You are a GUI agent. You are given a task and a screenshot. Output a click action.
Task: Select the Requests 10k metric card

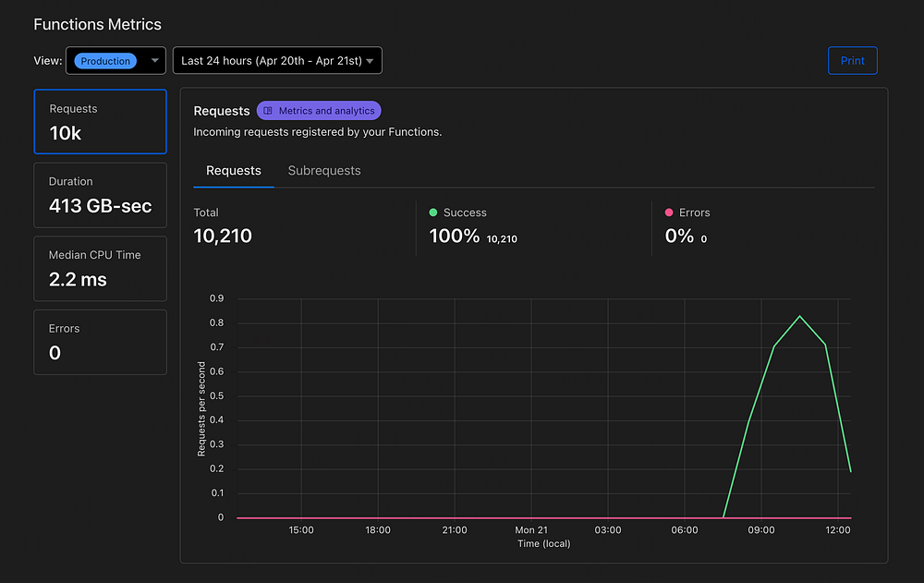click(100, 121)
